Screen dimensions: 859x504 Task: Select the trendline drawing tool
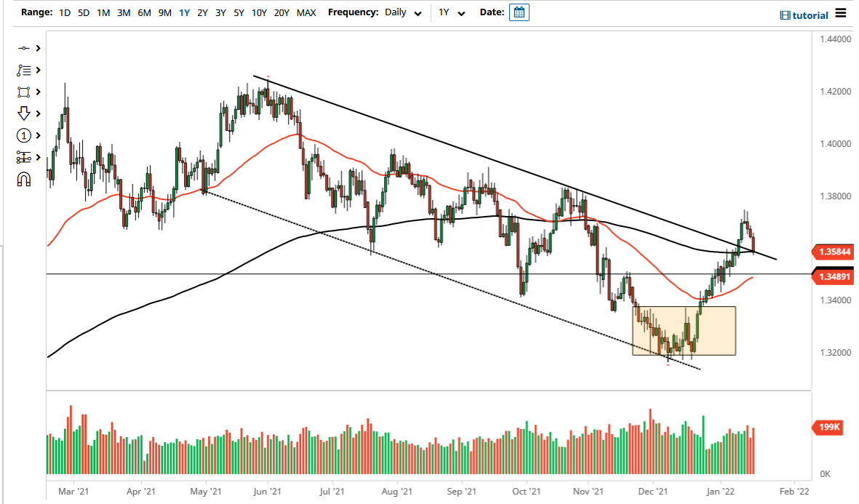click(24, 48)
